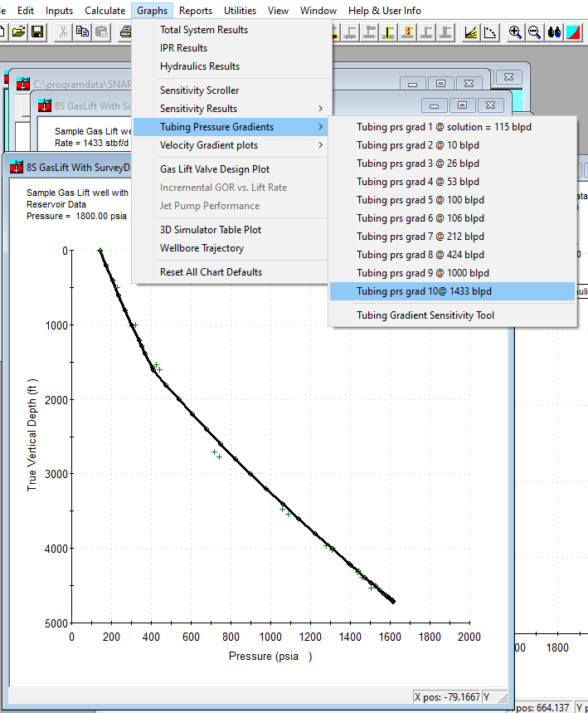
Task: Click the app icon of the front 8S GasLift SurveyD window
Action: (17, 167)
